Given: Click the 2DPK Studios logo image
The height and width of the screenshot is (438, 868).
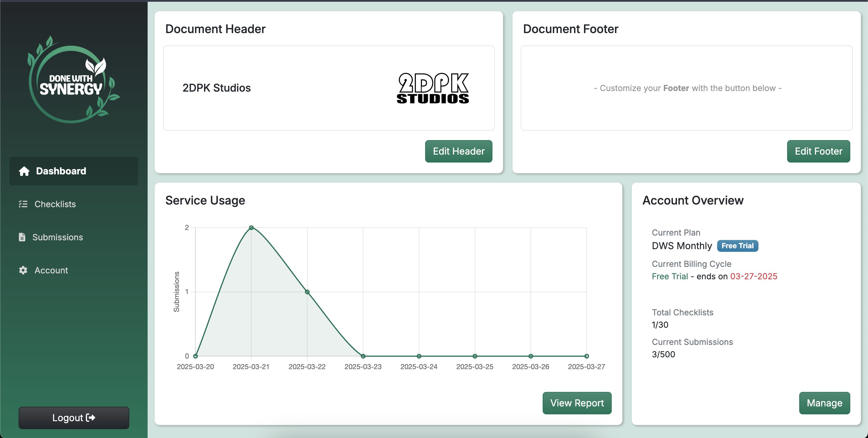Looking at the screenshot, I should coord(433,88).
